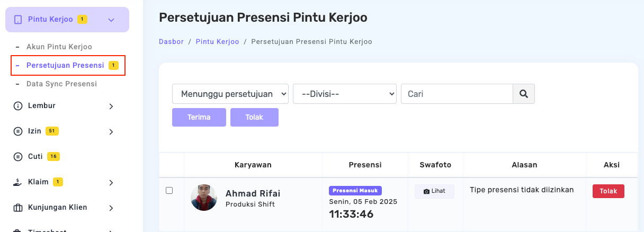Click the Kunjungan Klien briefcase icon

17,208
